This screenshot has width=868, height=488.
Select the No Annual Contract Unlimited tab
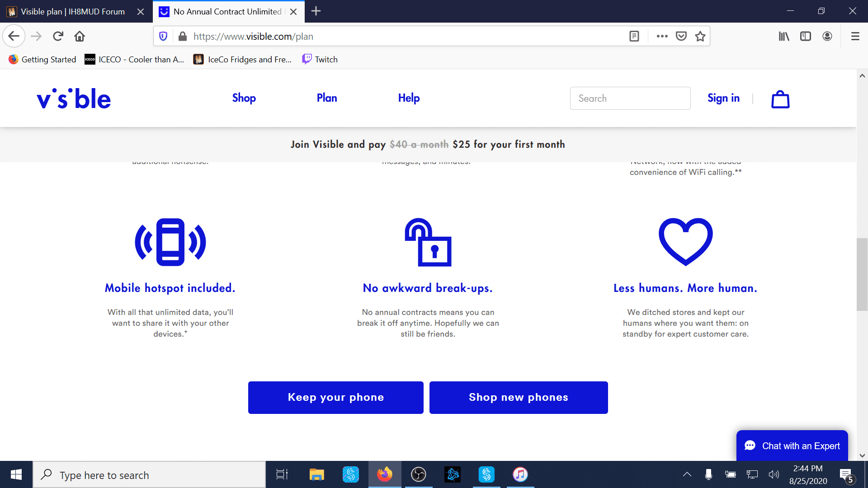227,12
